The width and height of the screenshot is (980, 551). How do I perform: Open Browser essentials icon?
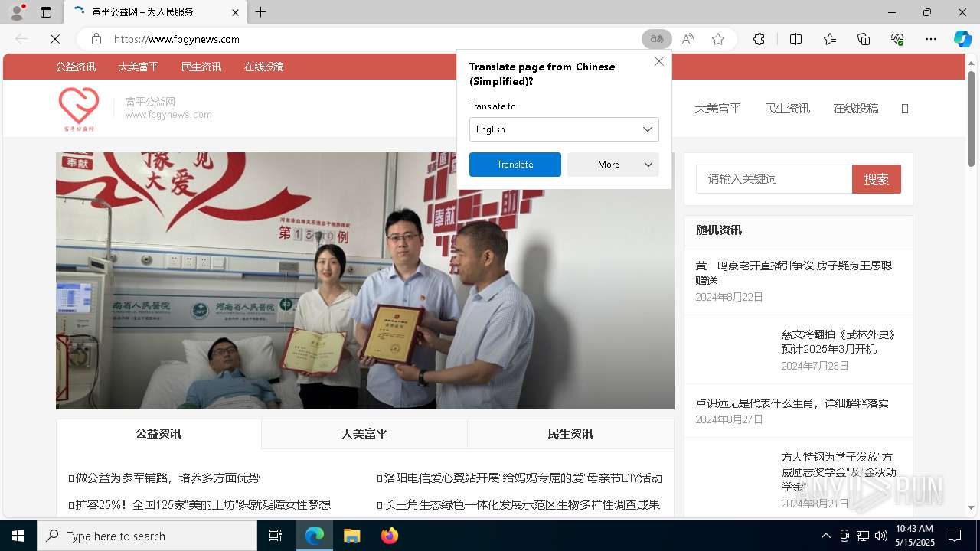[x=897, y=39]
